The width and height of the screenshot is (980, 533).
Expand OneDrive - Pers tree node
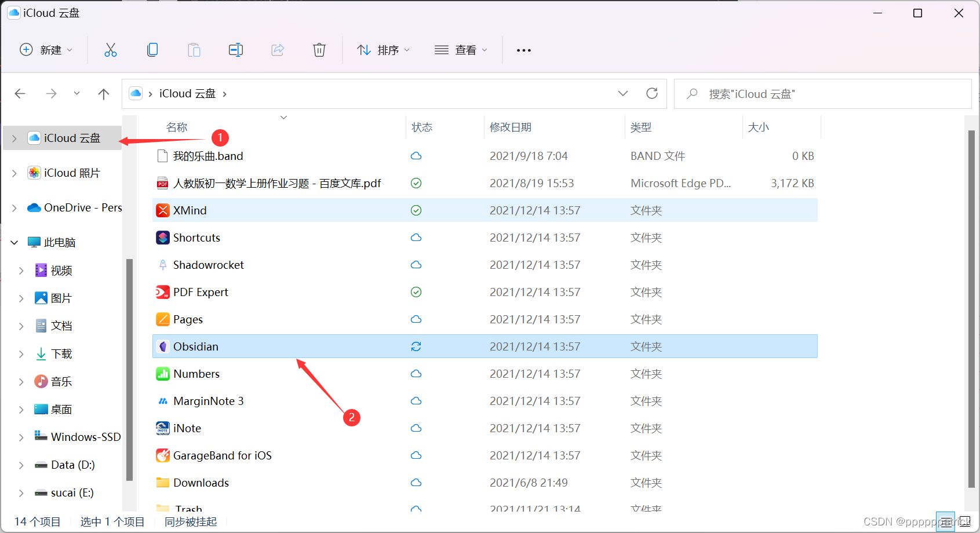pos(14,207)
